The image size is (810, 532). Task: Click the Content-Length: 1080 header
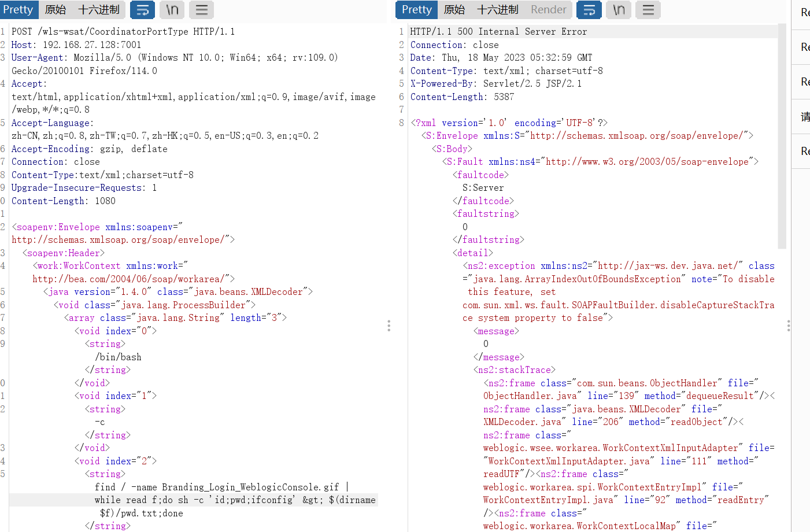pos(64,201)
